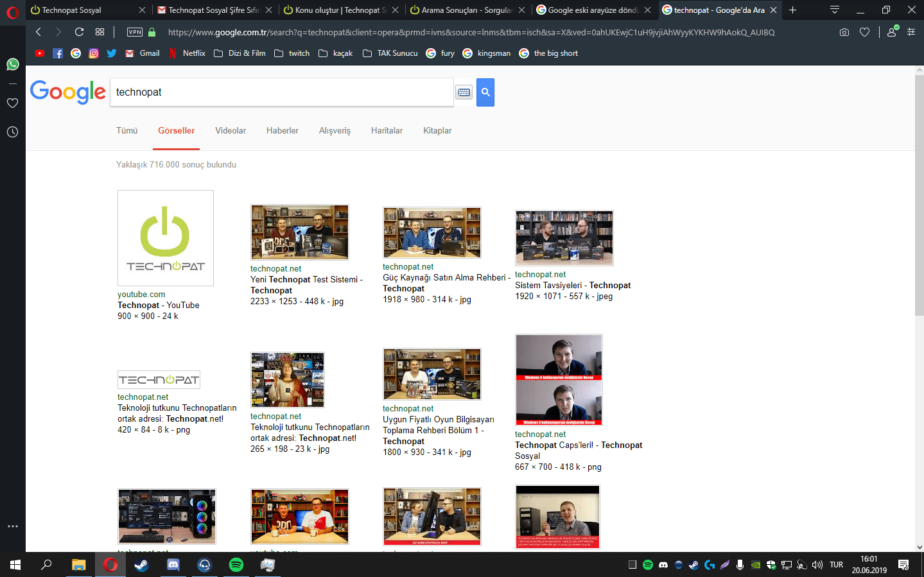Click the youtube.com source link
Image resolution: width=924 pixels, height=577 pixels.
point(141,295)
